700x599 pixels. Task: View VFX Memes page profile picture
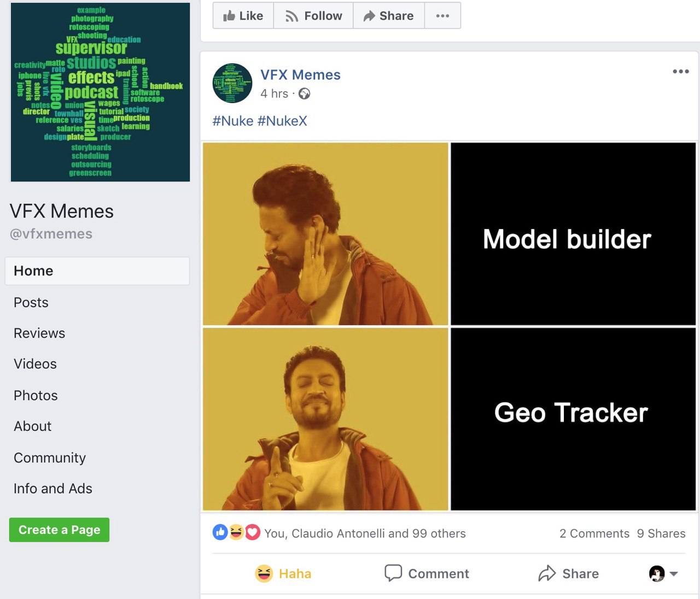point(101,92)
